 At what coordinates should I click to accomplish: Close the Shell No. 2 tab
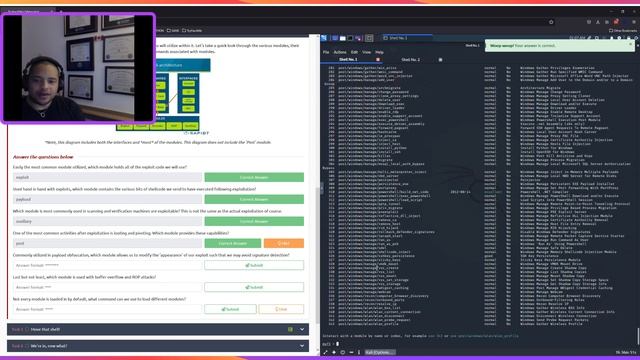[x=440, y=60]
